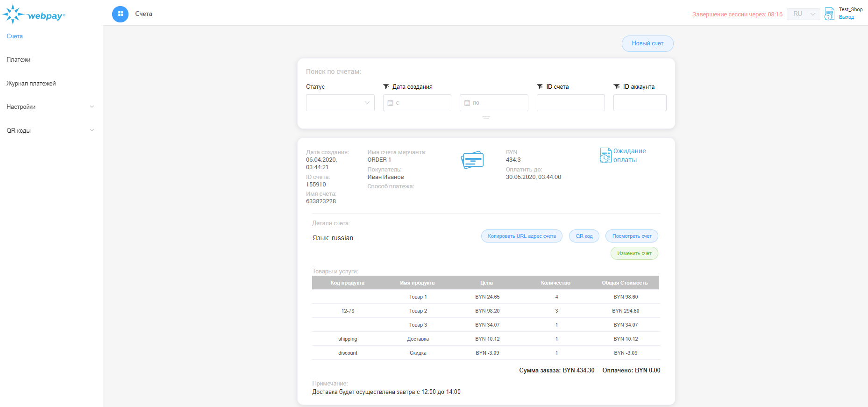Expand the Настройки sidebar menu
The height and width of the screenshot is (407, 868).
(50, 107)
